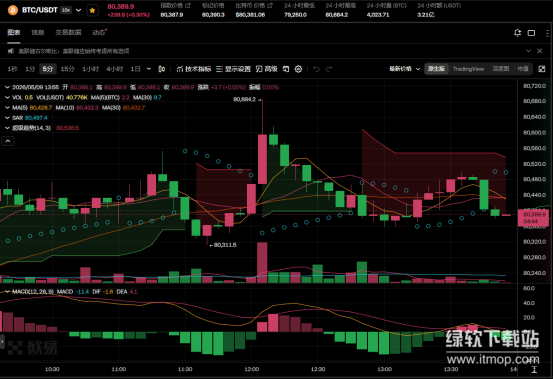Open the BTC/USDT trading pair dropdown
Viewport: 554px width, 379px height.
pos(78,10)
